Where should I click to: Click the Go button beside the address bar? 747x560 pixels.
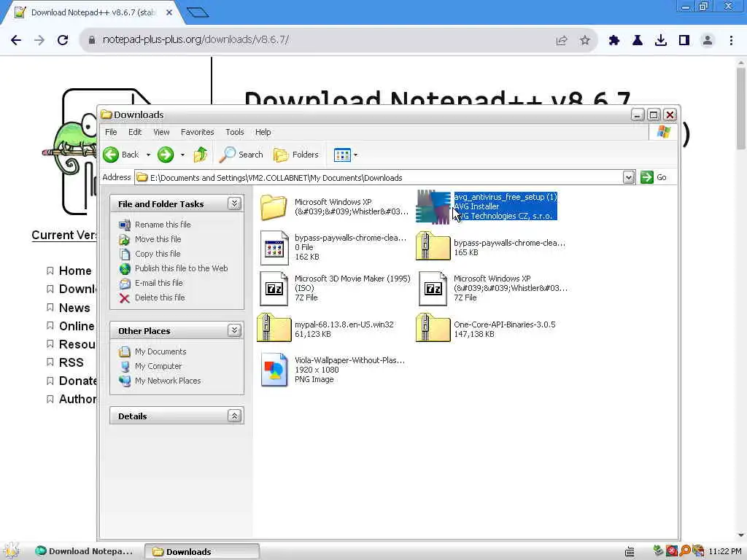pyautogui.click(x=654, y=177)
